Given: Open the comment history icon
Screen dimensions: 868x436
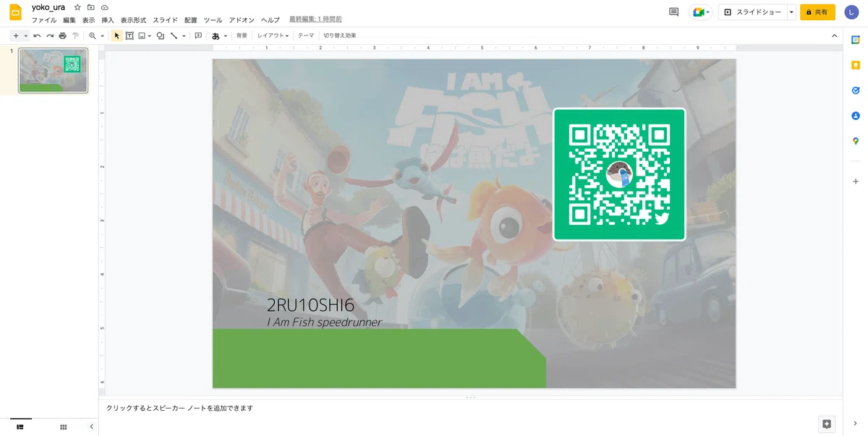Looking at the screenshot, I should coord(674,12).
